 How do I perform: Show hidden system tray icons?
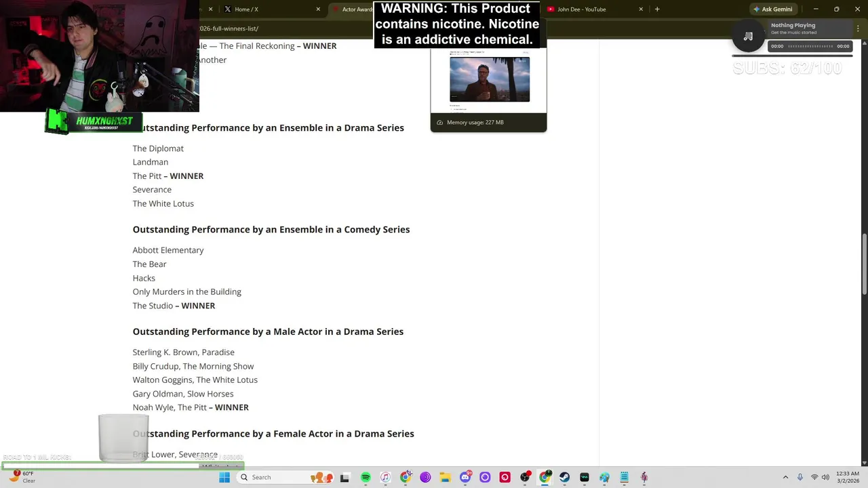pos(785,477)
